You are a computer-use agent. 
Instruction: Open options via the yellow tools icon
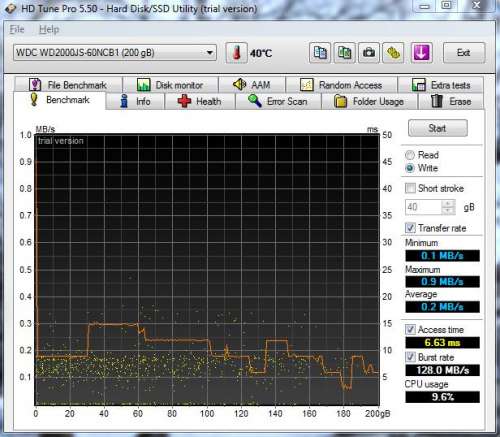393,53
